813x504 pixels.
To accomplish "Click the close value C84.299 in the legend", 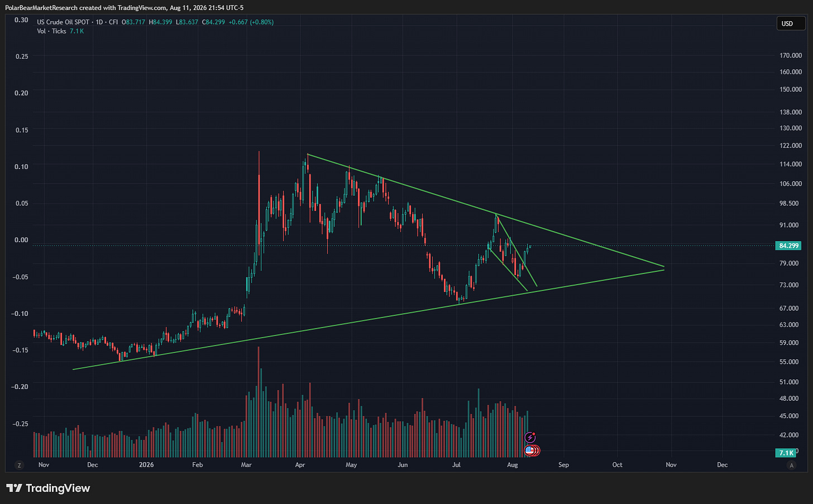I will 213,22.
